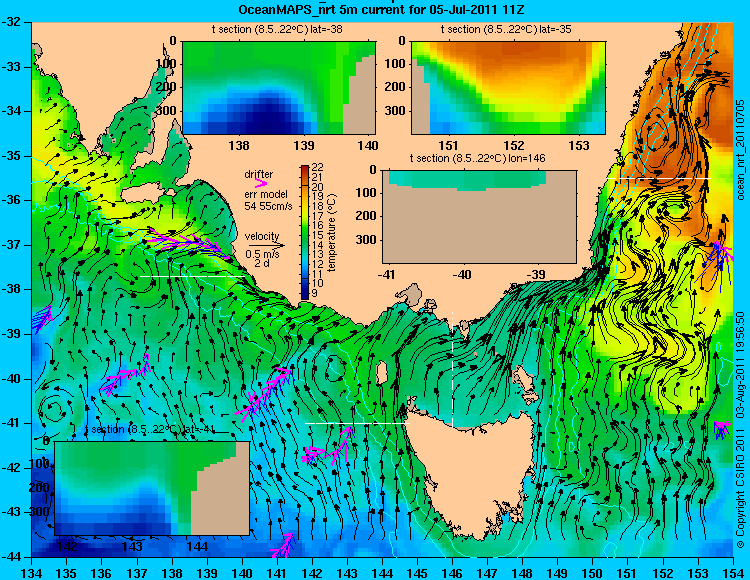Click the white section line at latitude -38
The image size is (750, 580).
(192, 276)
